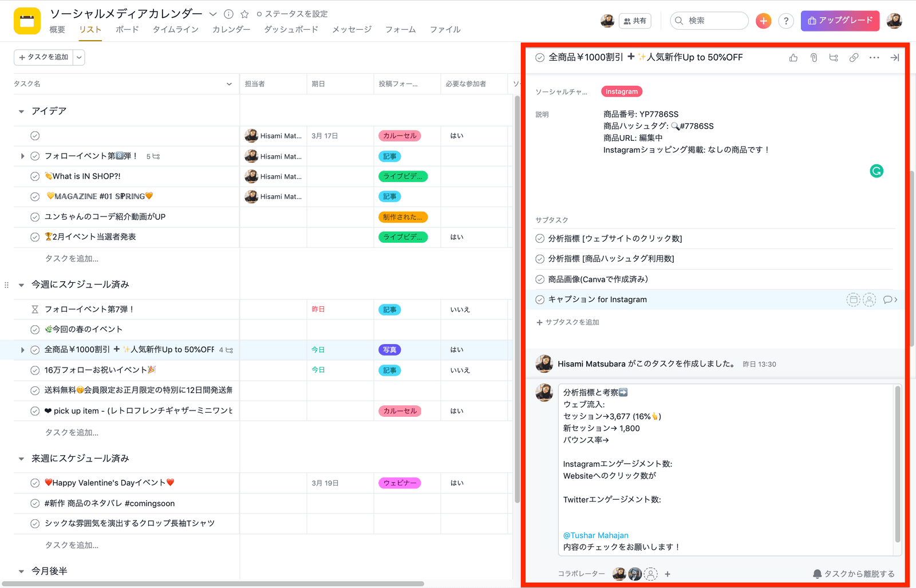Image resolution: width=916 pixels, height=588 pixels.
Task: Switch to the ボード tab
Action: tap(127, 30)
